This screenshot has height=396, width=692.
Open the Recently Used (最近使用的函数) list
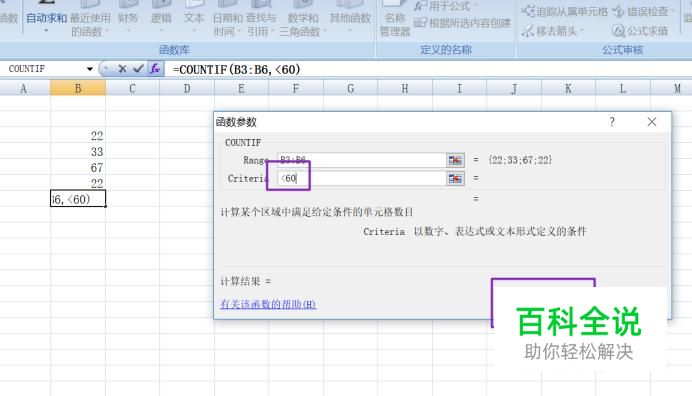pos(90,19)
